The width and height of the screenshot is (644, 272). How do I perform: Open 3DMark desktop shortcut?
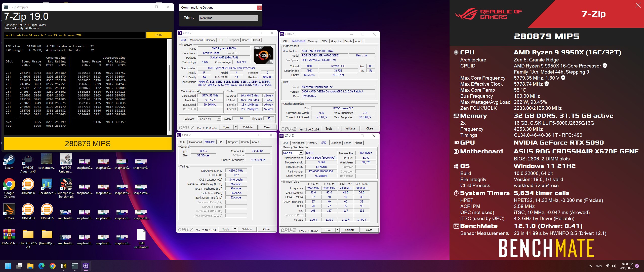9,212
